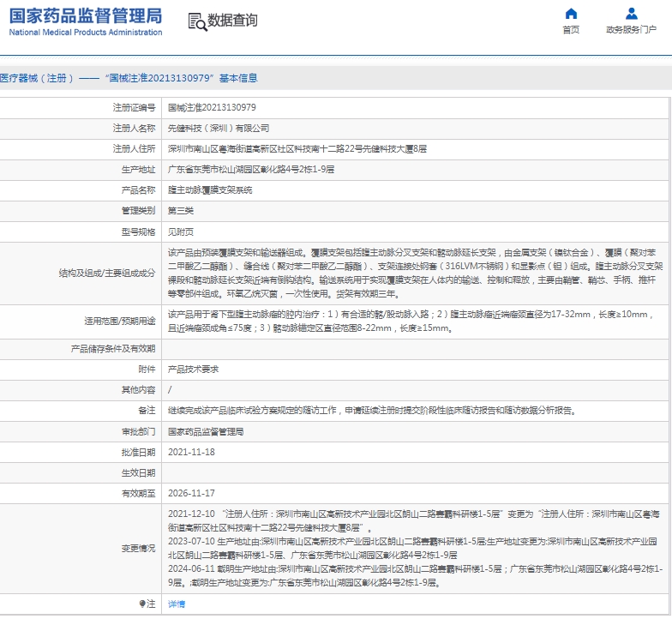672x619 pixels.
Task: Click the attachment value 产品技术要求
Action: pyautogui.click(x=194, y=369)
